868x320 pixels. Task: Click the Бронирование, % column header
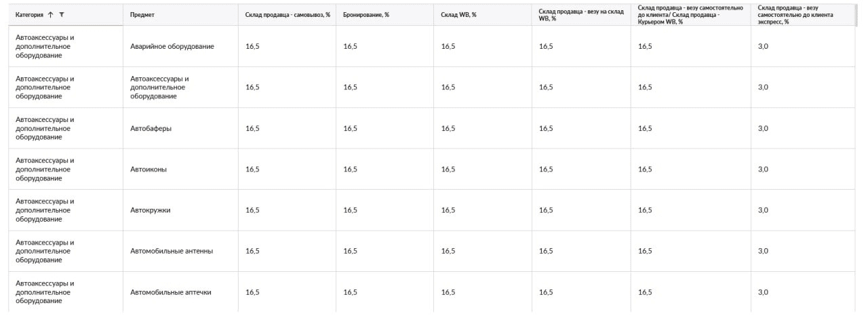(x=366, y=15)
